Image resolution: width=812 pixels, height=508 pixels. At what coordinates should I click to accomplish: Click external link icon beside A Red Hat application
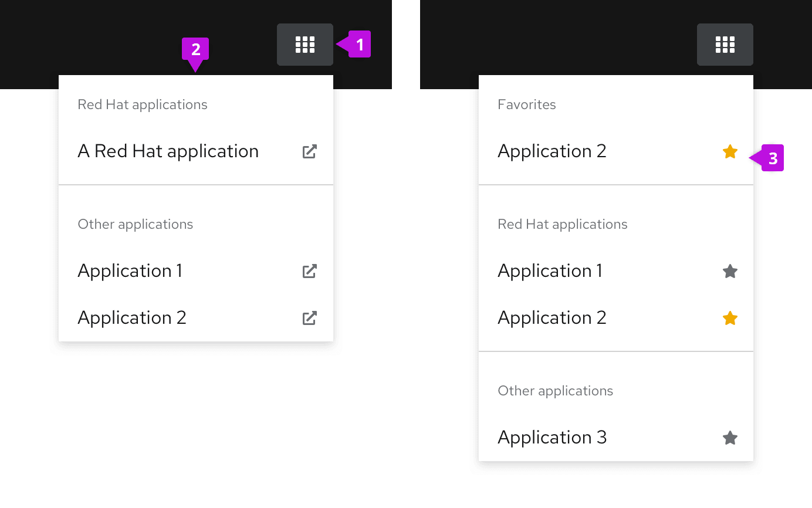pyautogui.click(x=309, y=151)
